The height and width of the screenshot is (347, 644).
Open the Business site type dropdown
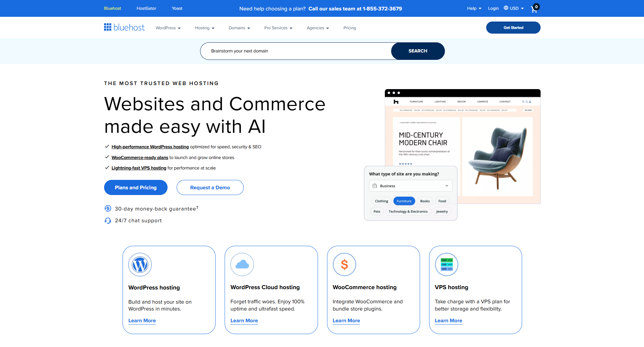(410, 186)
